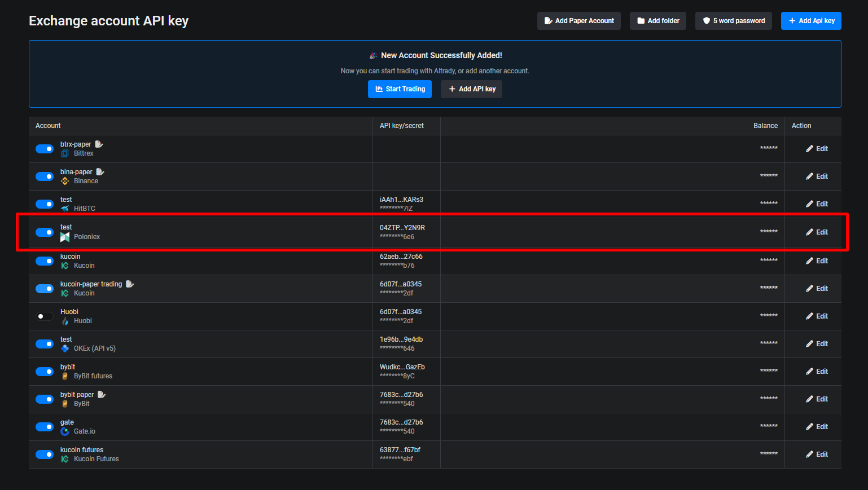Click the API key 62aeb...27c66

point(401,257)
